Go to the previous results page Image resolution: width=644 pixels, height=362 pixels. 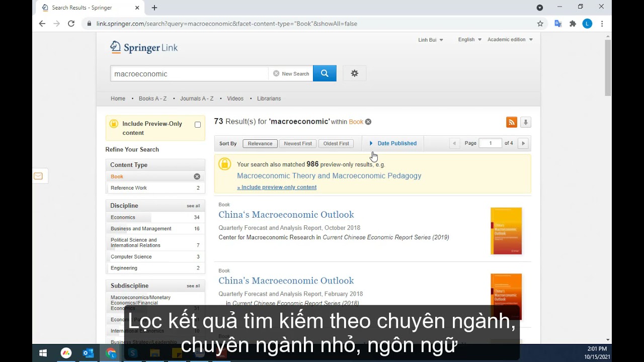coord(454,143)
